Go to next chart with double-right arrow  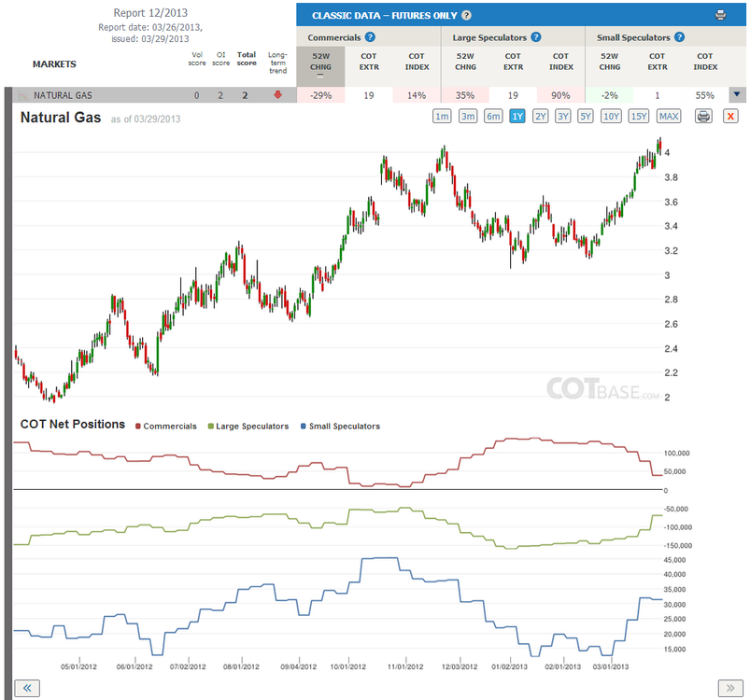click(x=730, y=688)
